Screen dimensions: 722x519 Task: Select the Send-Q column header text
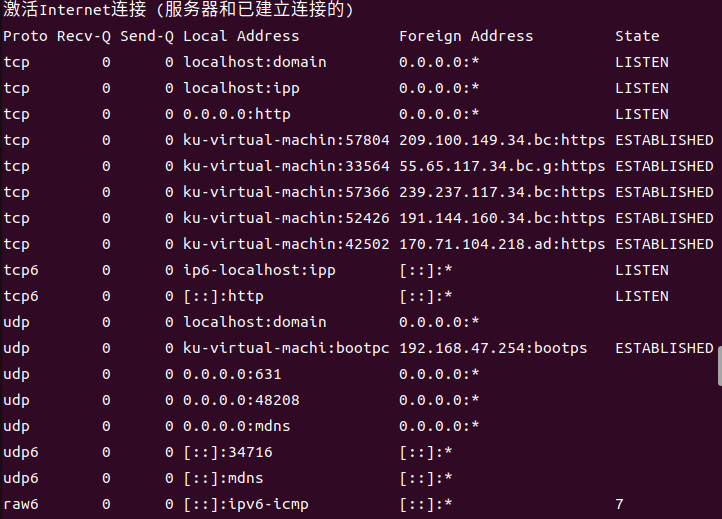[146, 36]
